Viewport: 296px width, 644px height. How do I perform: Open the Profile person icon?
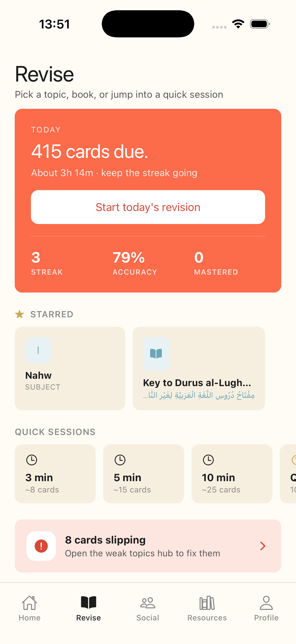tap(266, 603)
